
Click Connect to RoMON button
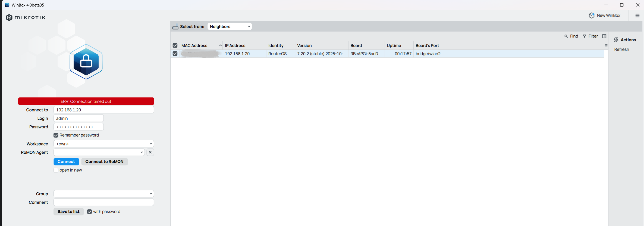click(x=105, y=162)
